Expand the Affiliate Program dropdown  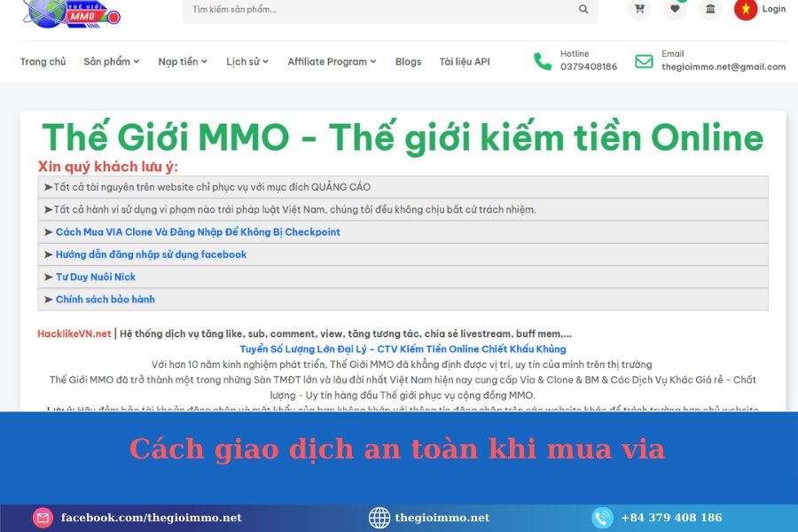point(332,61)
